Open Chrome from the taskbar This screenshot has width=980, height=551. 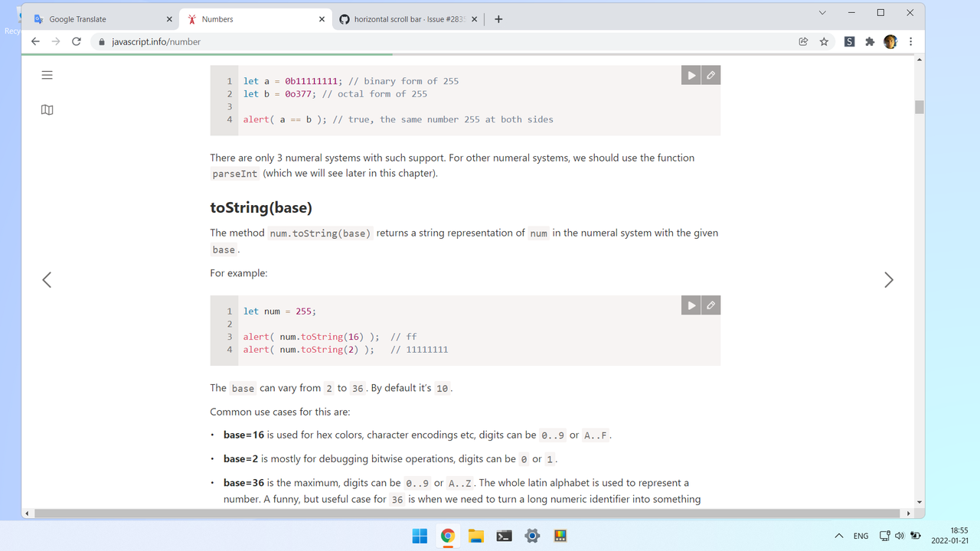click(448, 536)
